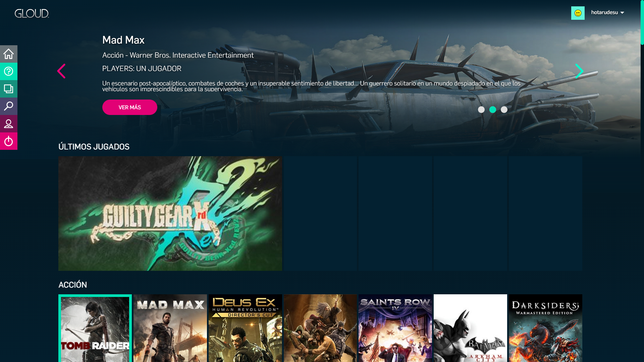
Task: Open the Help question mark icon
Action: point(9,71)
